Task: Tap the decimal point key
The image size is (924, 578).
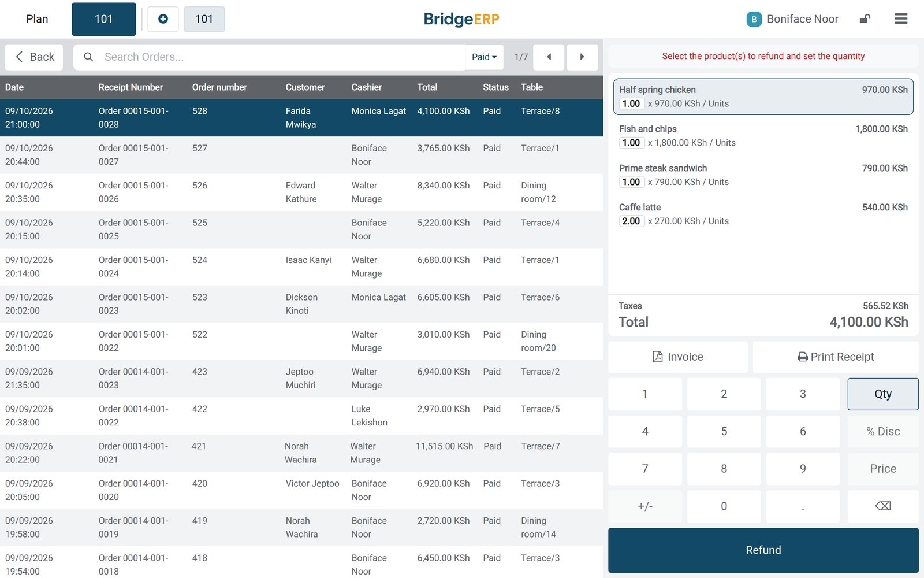Action: 803,506
